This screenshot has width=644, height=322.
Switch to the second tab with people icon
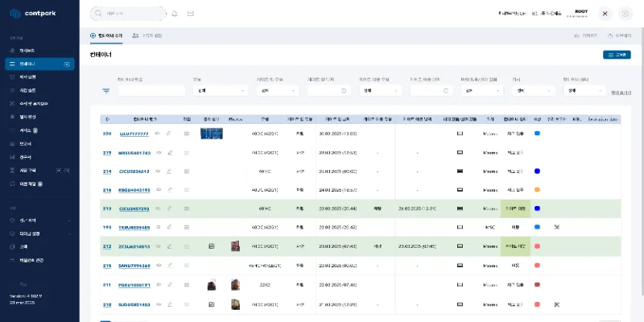147,36
